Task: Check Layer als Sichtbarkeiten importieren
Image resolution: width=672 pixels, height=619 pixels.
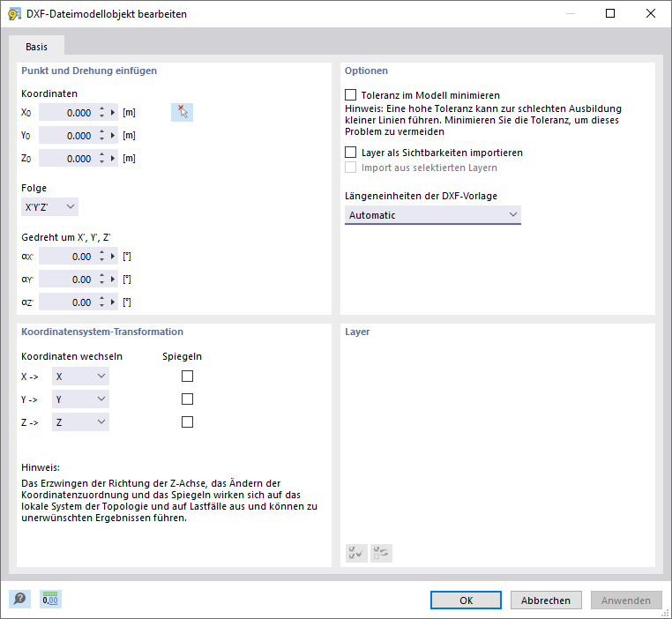Action: click(351, 152)
